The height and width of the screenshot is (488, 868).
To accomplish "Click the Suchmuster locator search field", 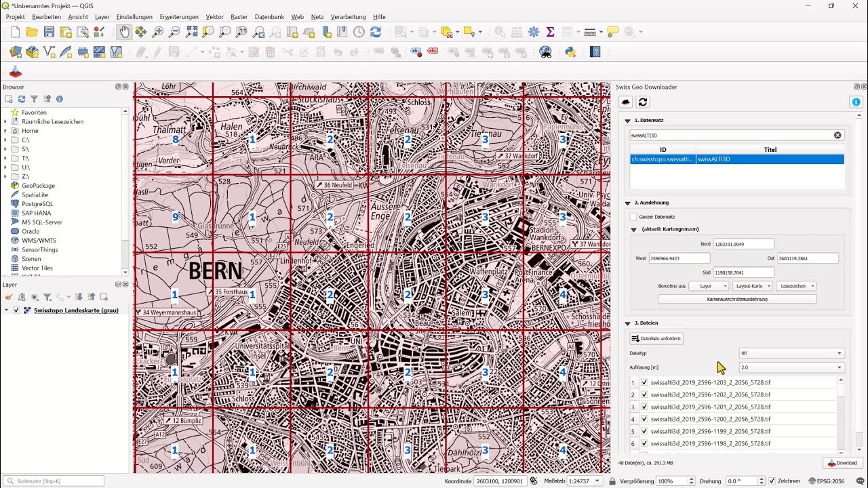I will coord(54,481).
